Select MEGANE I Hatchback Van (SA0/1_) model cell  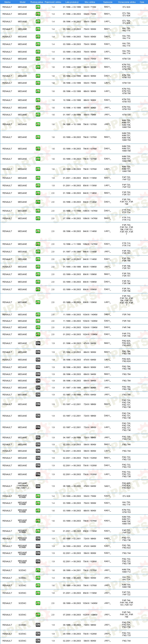pos(22,486)
